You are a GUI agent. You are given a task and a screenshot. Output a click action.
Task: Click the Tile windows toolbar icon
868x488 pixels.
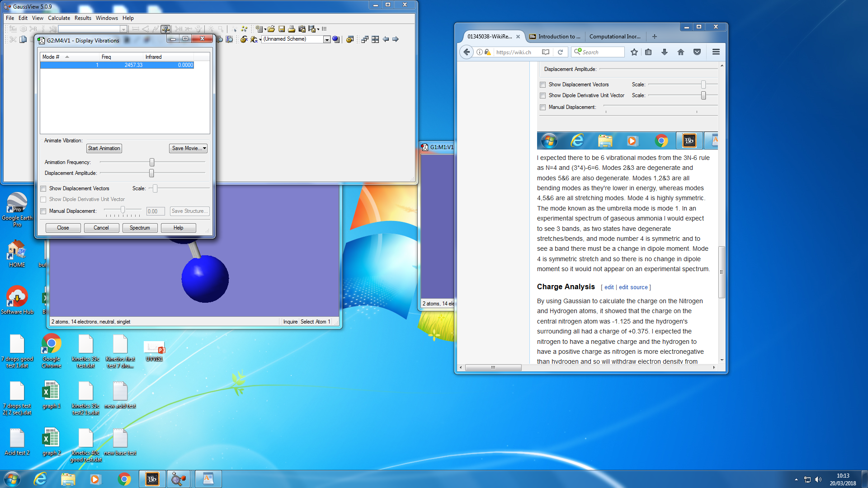375,39
